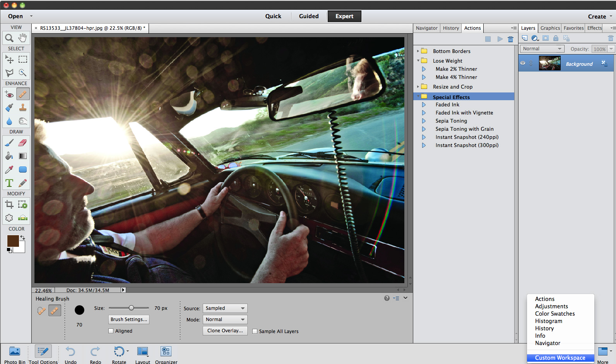
Task: Click the foreground brown color swatch
Action: tap(13, 241)
